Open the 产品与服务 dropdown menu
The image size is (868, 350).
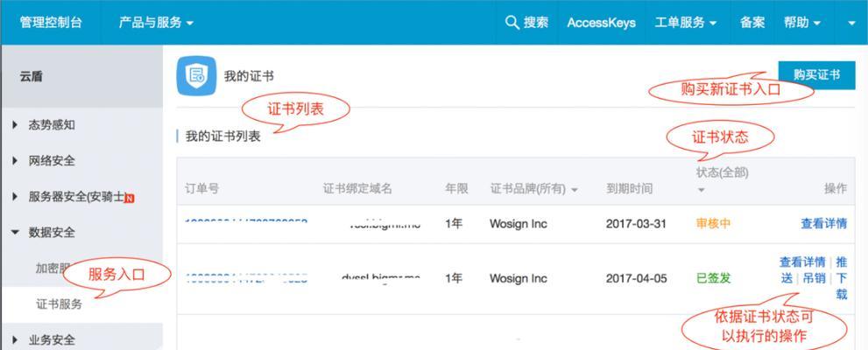click(x=156, y=22)
